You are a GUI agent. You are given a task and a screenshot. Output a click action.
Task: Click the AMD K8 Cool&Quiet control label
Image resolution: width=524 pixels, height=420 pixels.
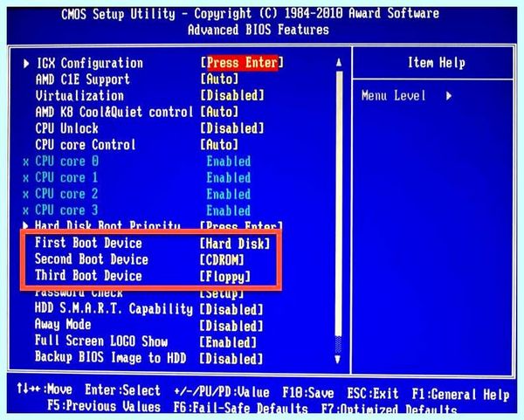tap(114, 112)
